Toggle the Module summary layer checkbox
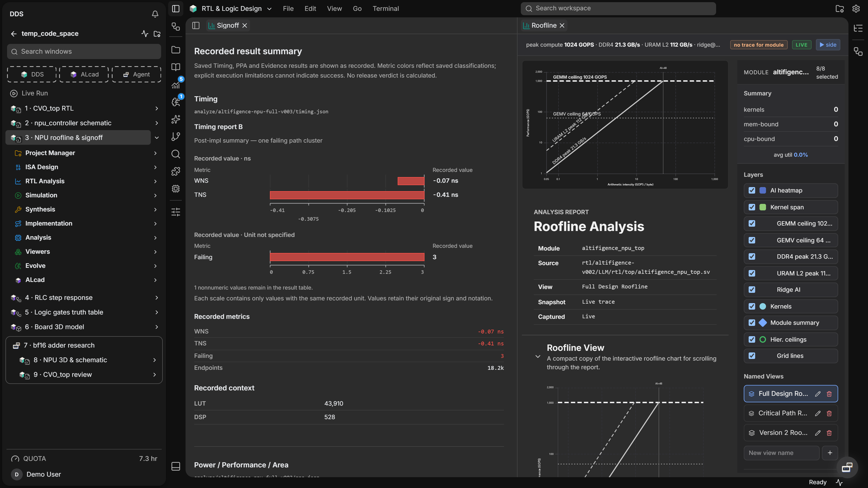868x488 pixels. [752, 323]
